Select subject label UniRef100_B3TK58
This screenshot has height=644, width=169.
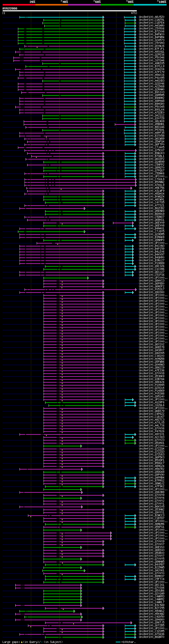tap(152, 136)
